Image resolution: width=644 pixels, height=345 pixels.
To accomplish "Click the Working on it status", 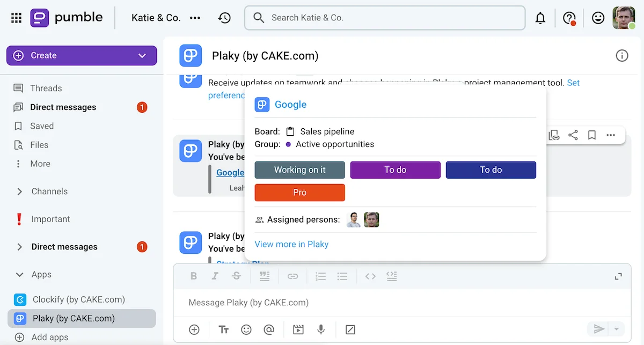I will tap(300, 170).
